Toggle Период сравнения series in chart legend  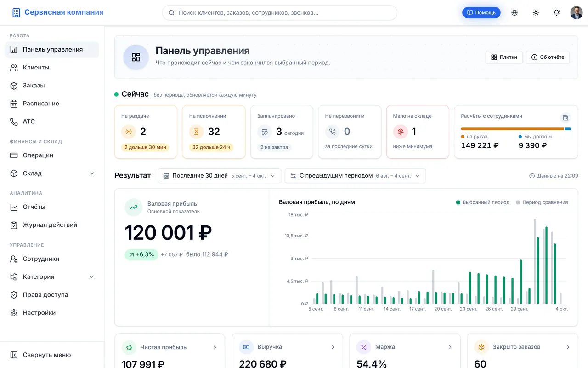tap(542, 202)
